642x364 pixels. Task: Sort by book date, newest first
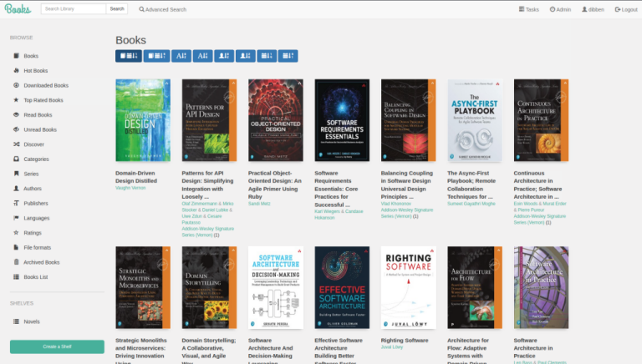[x=128, y=56]
